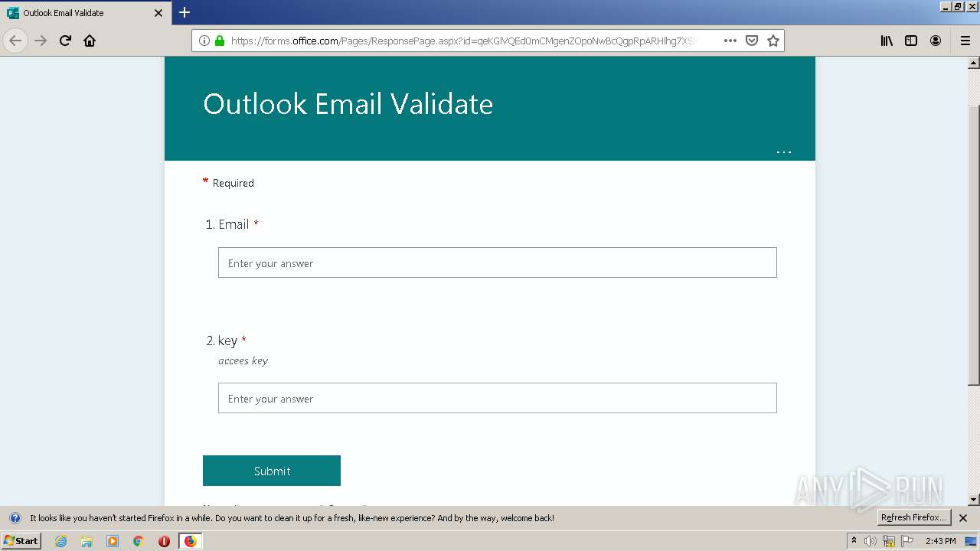Click the Required label text
Screen dimensions: 980x551
click(x=233, y=183)
